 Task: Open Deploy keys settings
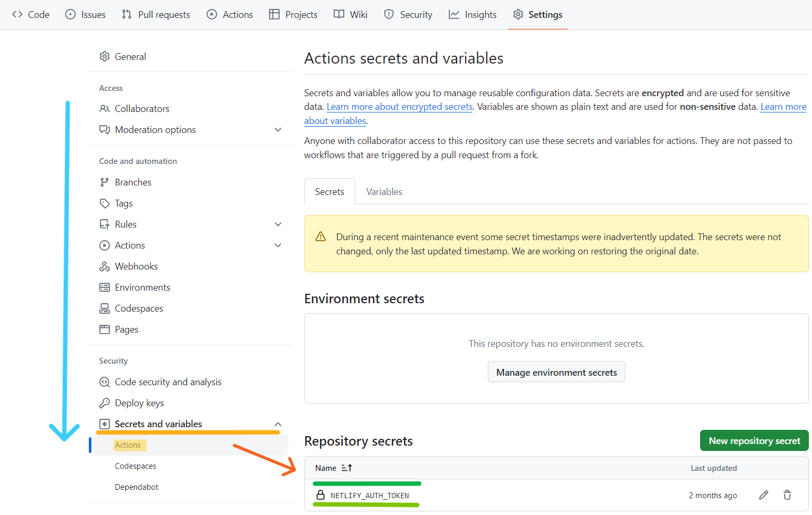click(139, 403)
